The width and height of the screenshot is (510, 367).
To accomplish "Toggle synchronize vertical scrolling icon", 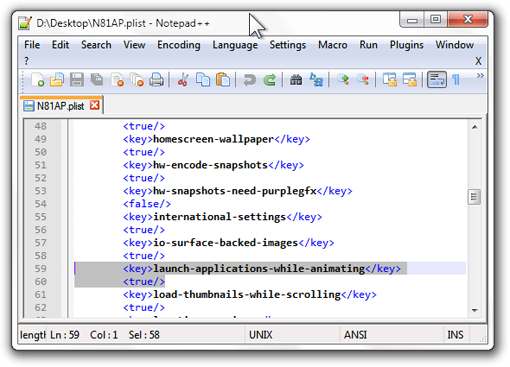I will click(390, 80).
